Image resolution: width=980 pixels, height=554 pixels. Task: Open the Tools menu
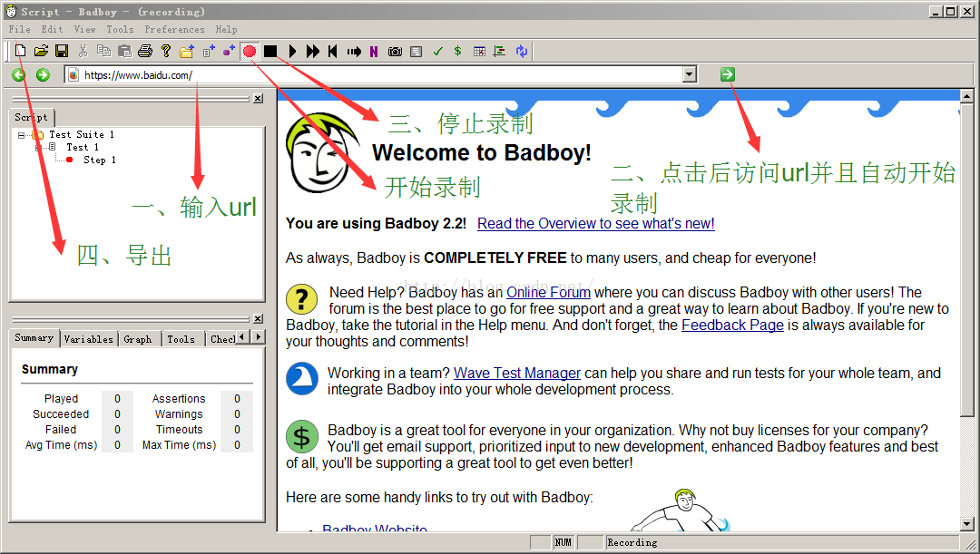tap(120, 29)
